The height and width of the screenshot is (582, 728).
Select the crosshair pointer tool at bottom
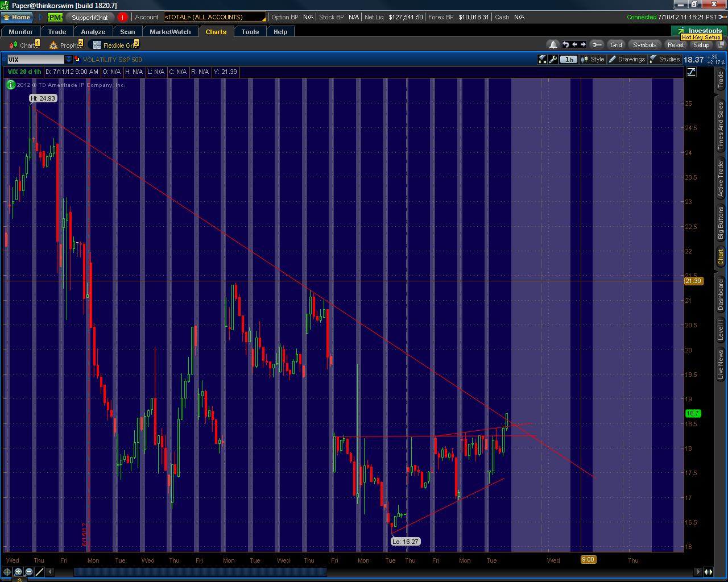point(7,572)
